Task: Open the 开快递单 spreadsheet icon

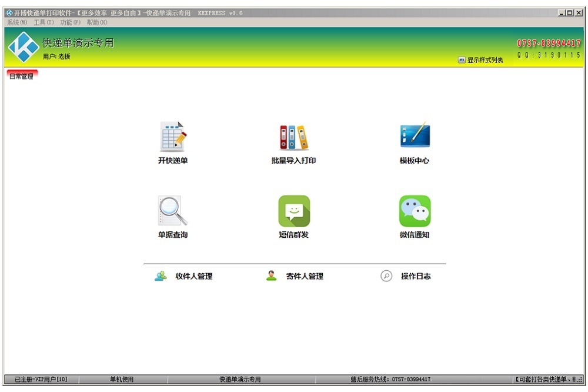Action: (x=173, y=137)
